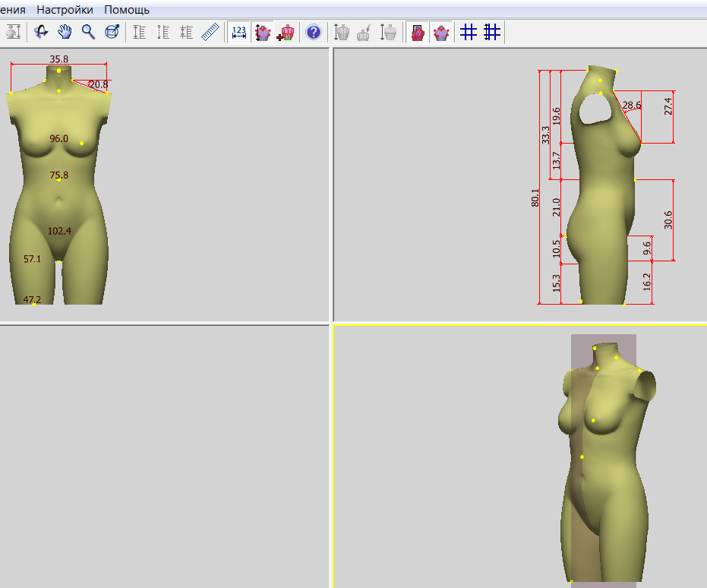Click the partially visible mannequin icon at toolbar start
Screen dimensions: 707x588
(12, 32)
